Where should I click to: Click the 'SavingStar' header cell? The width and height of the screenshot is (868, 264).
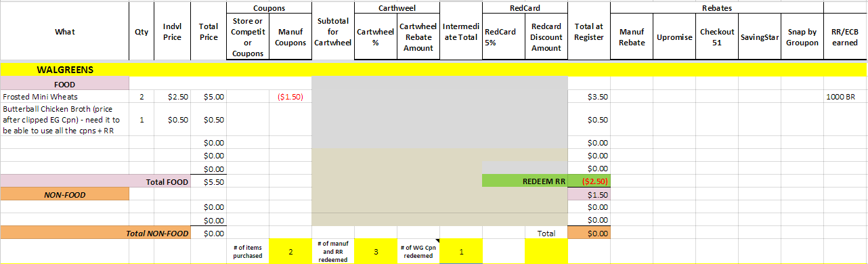click(x=760, y=37)
